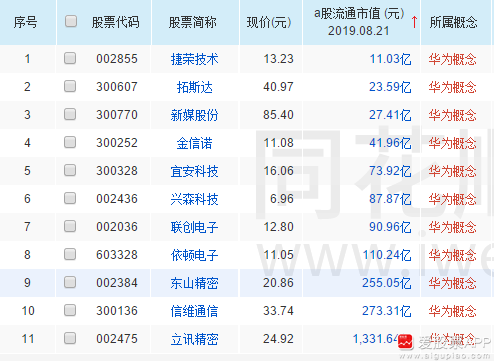Viewport: 494px width, 361px height.
Task: Click market value 41.96亿
Action: [390, 143]
